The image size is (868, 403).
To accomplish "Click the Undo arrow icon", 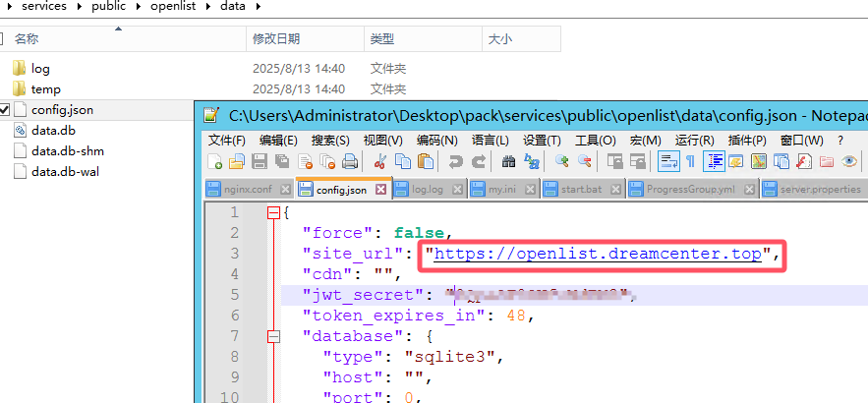I will tap(455, 162).
